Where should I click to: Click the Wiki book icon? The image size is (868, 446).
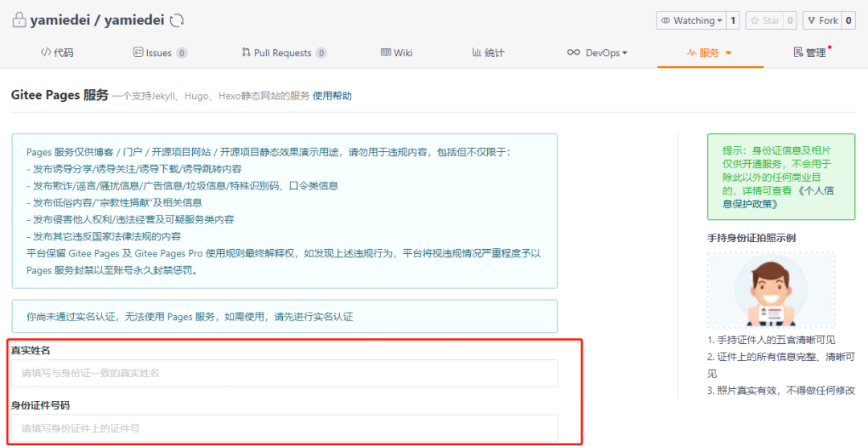click(386, 52)
